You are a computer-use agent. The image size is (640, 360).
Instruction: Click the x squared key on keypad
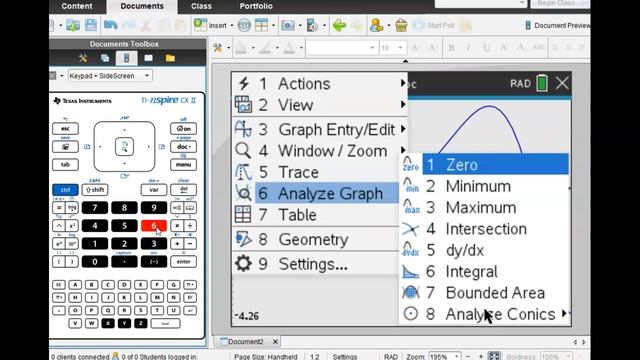click(72, 226)
